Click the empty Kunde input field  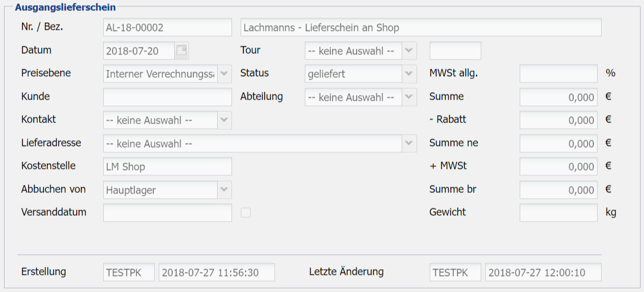tap(167, 97)
